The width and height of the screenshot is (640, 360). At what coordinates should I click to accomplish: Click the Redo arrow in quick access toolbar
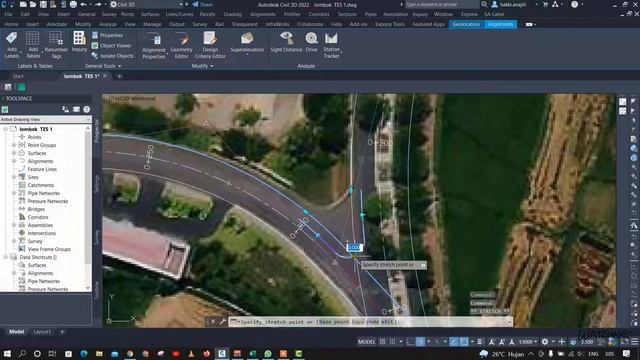pos(98,4)
